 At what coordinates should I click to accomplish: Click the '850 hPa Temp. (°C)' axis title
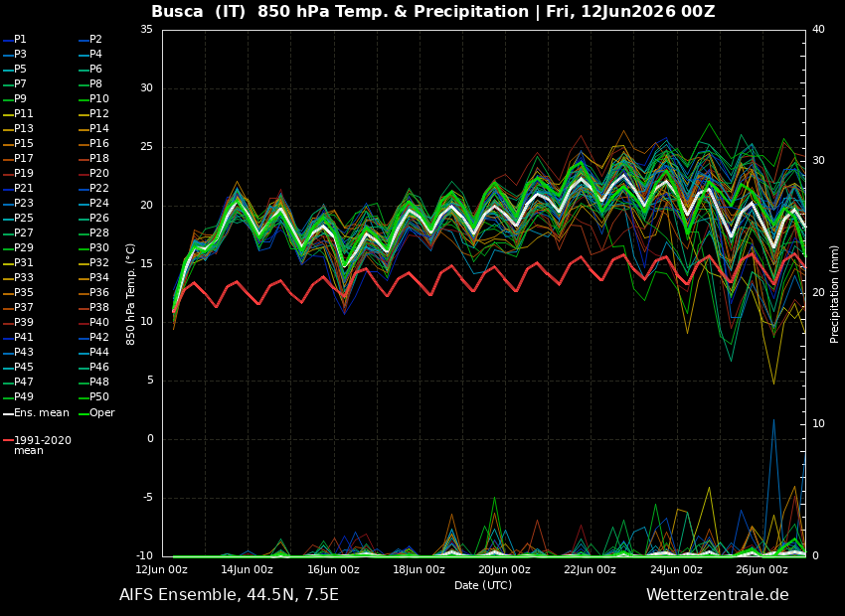tap(130, 294)
